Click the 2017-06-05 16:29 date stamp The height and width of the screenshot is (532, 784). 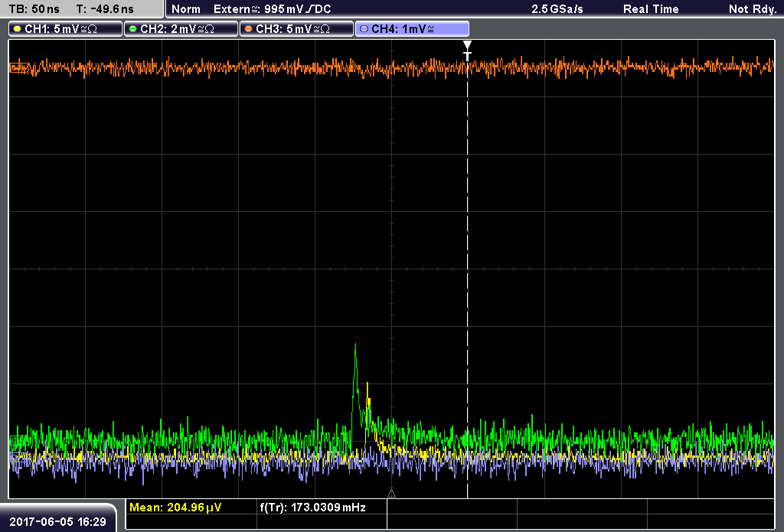pos(58,522)
